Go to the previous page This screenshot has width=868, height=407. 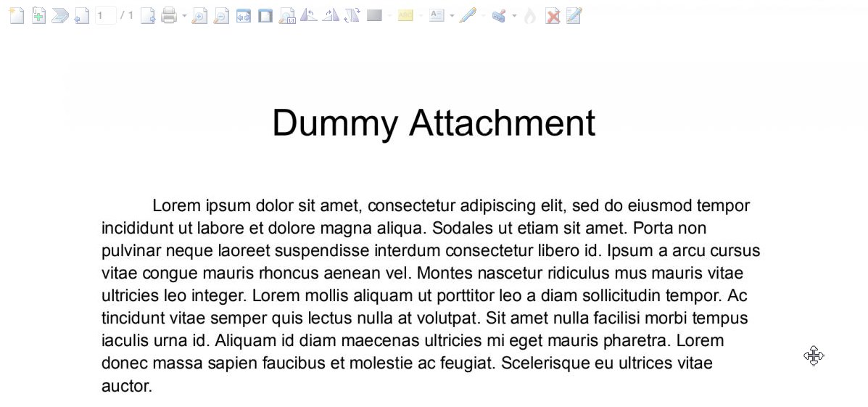click(82, 15)
